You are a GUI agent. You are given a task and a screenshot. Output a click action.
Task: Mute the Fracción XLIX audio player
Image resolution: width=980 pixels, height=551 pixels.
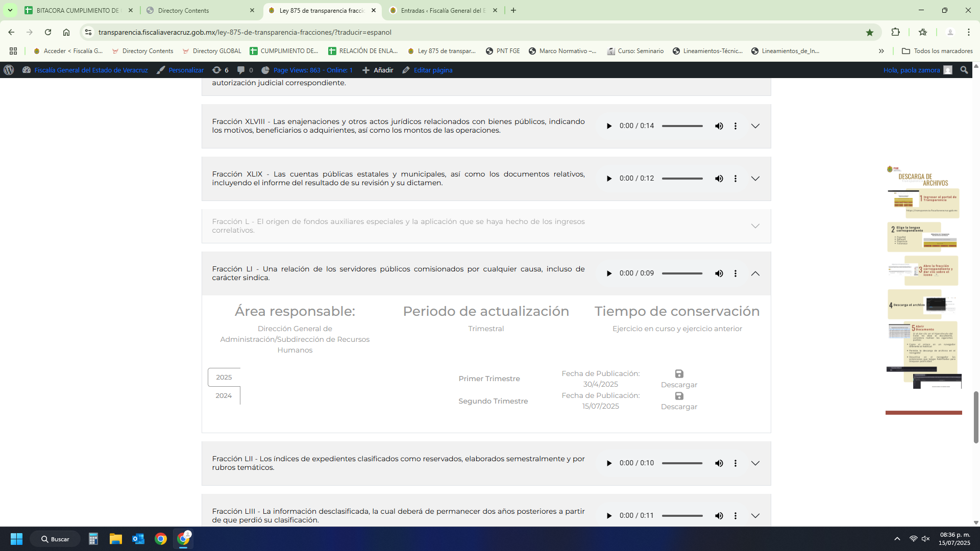(719, 179)
